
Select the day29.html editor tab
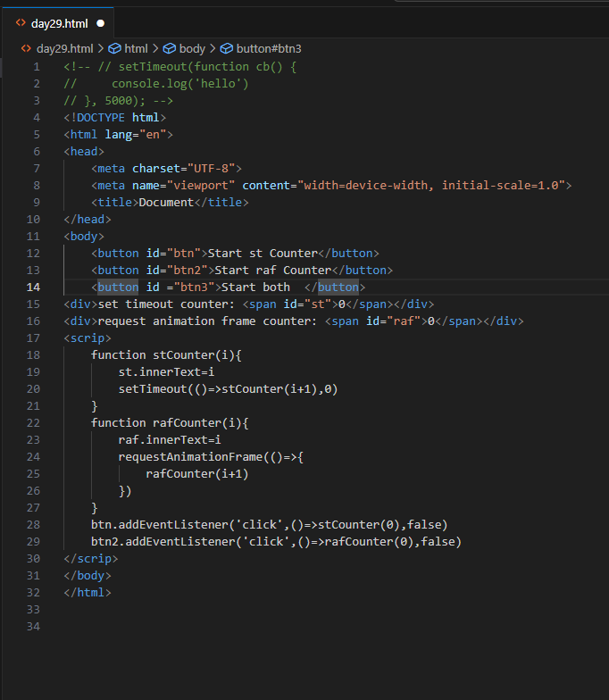click(58, 23)
